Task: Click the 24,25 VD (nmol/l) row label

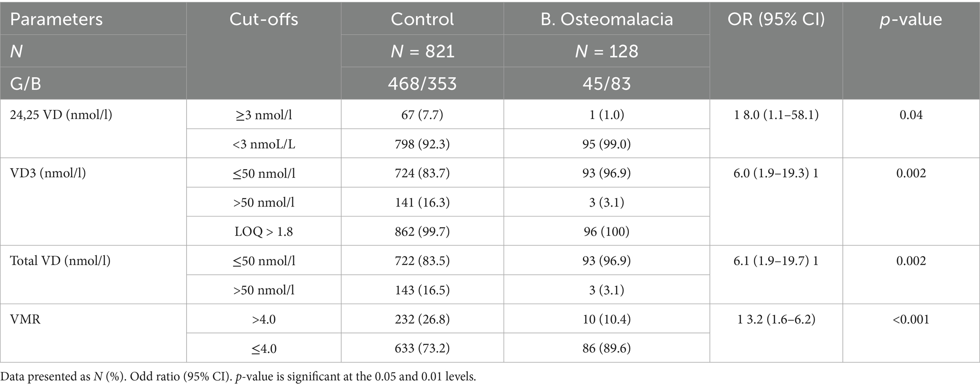Action: pyautogui.click(x=61, y=115)
